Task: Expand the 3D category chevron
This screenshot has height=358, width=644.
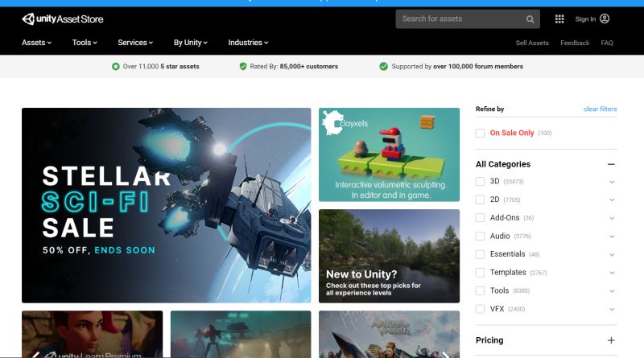Action: 612,182
